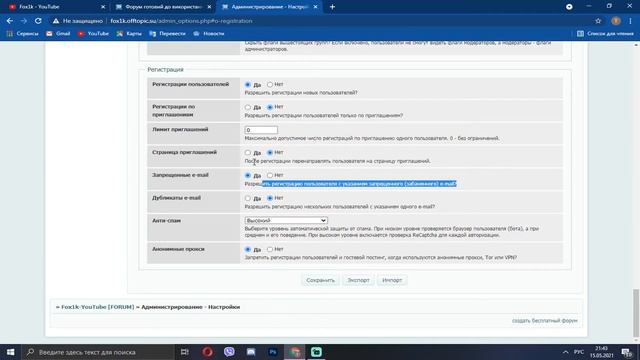This screenshot has height=360, width=640.
Task: Click the Импорт button
Action: click(392, 280)
